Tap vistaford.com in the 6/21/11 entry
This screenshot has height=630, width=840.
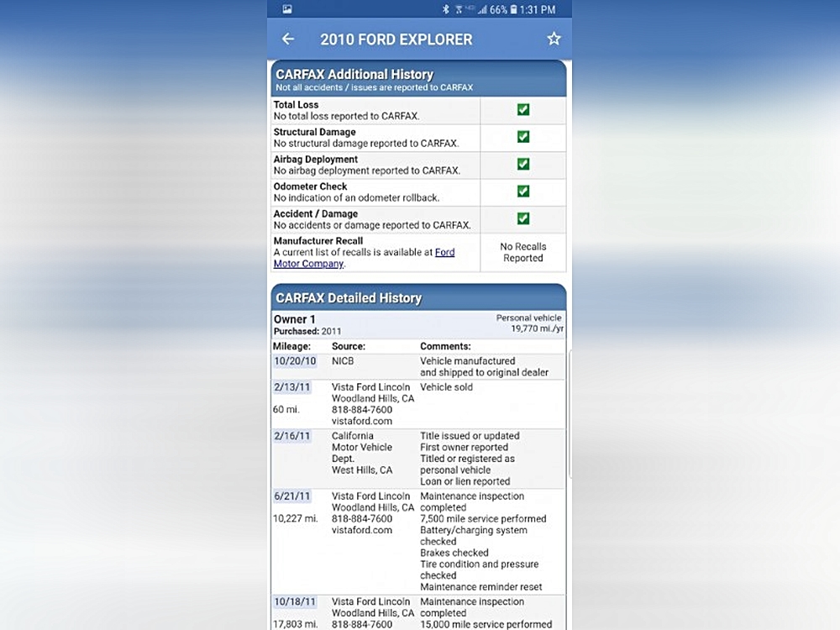click(x=362, y=530)
